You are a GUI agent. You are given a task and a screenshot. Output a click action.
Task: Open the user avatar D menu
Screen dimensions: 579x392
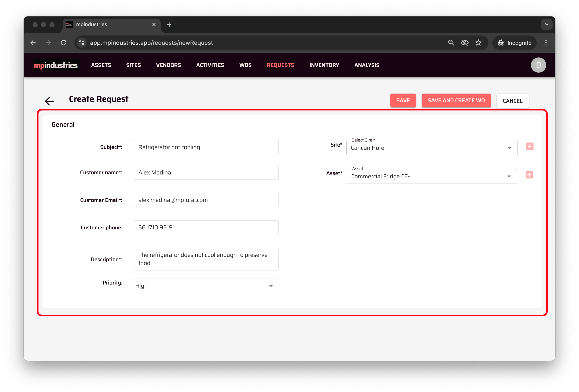pos(538,65)
